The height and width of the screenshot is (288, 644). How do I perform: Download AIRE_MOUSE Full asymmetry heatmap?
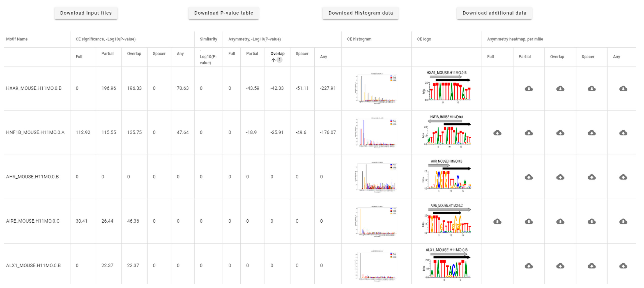point(497,221)
